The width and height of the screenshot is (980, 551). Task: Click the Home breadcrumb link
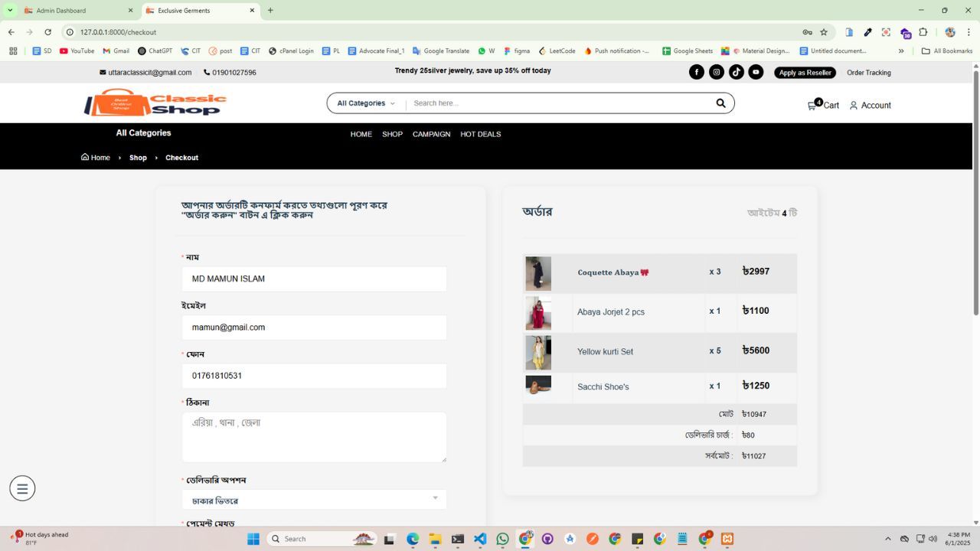tap(96, 158)
